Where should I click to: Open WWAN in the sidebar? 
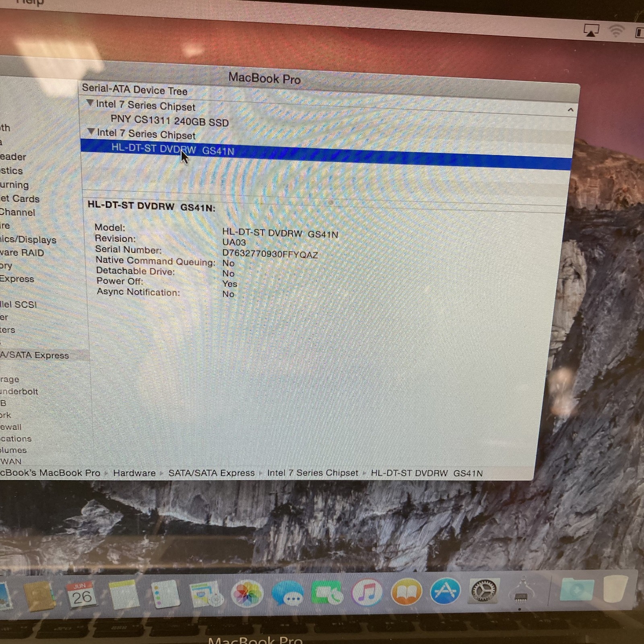pos(11,461)
